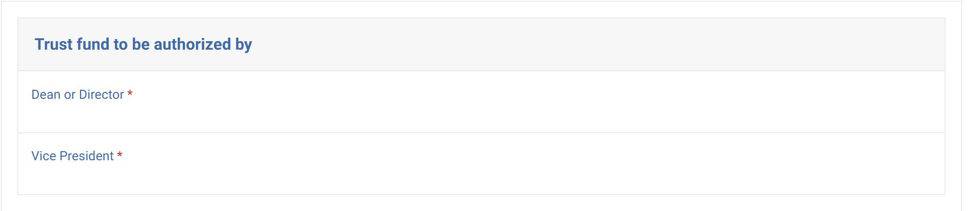The width and height of the screenshot is (980, 211).
Task: Select the Dean or Director field label
Action: 78,95
